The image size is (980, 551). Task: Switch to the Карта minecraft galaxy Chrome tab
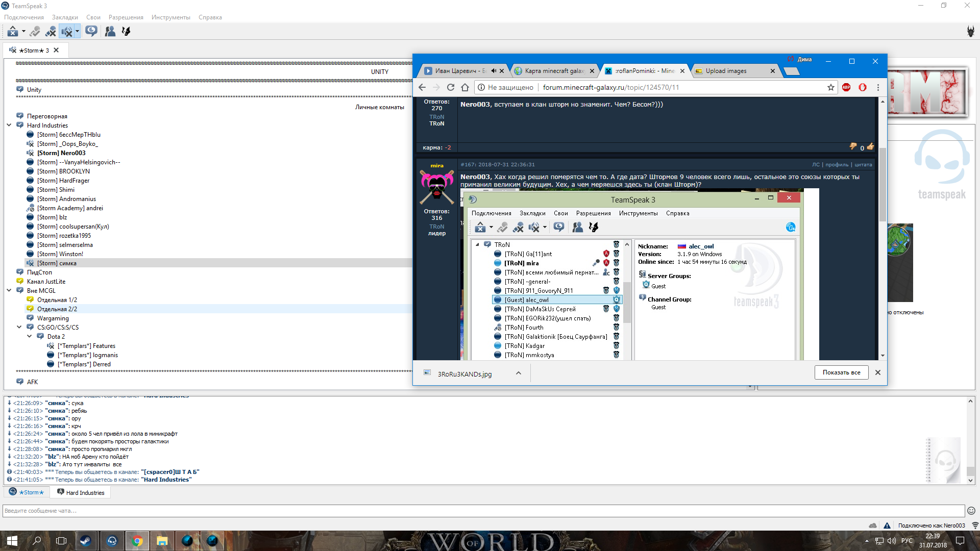click(554, 71)
